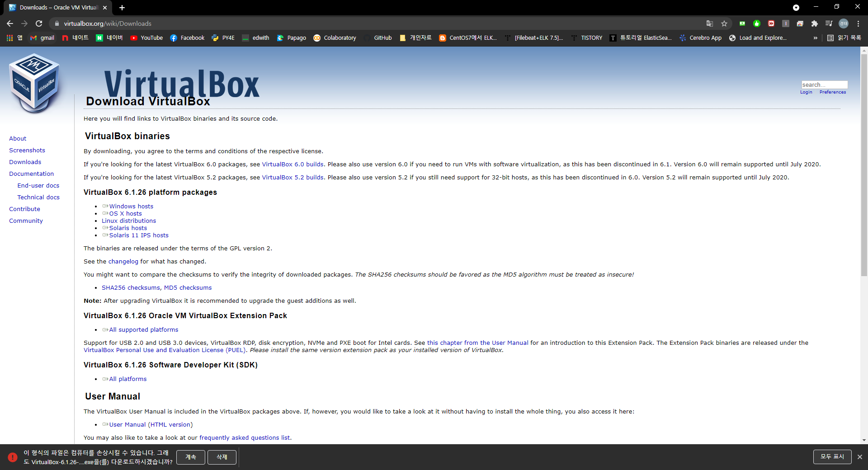Open the gmail bookmark

click(x=42, y=38)
